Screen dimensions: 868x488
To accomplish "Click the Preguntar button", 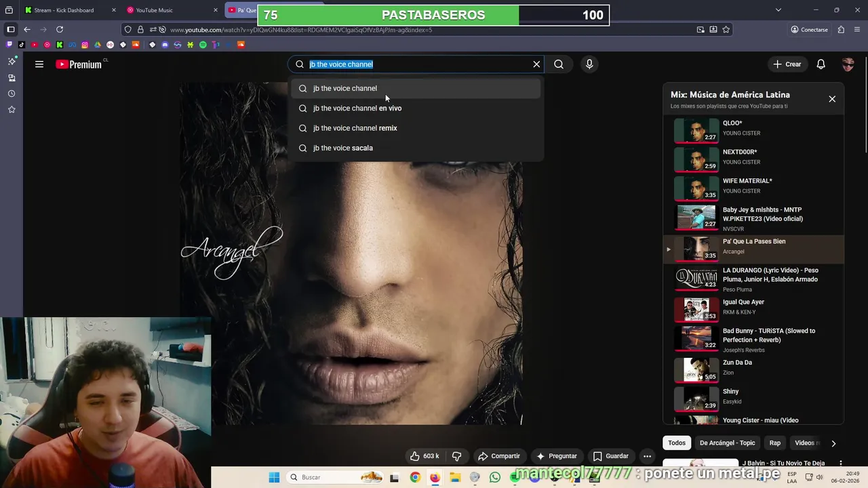I will coord(557,456).
